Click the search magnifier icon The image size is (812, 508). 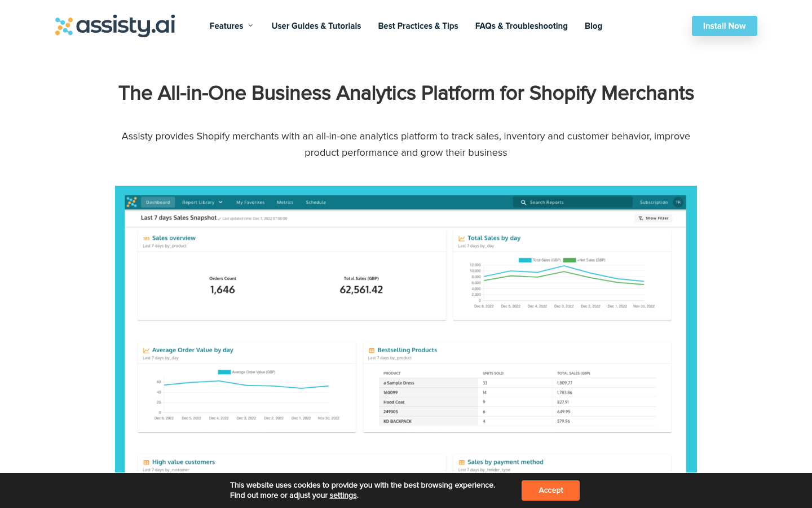523,202
